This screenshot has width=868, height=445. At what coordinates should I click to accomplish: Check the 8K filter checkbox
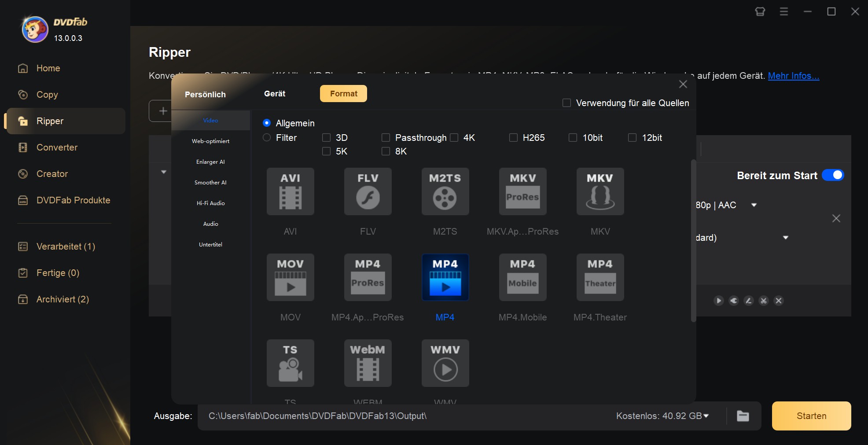pos(386,151)
